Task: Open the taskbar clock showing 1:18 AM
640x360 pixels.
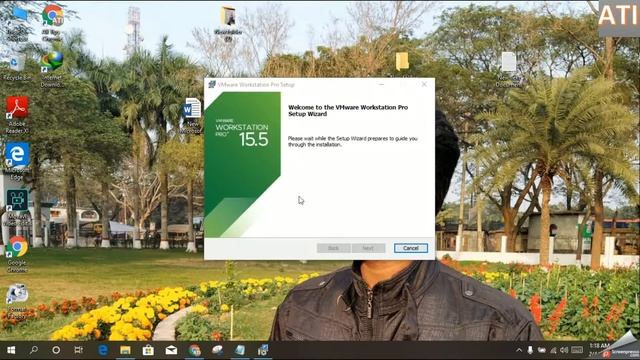Action: coord(599,349)
